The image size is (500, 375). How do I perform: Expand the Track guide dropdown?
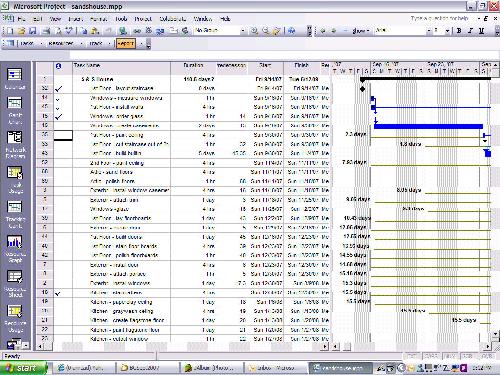[x=109, y=43]
